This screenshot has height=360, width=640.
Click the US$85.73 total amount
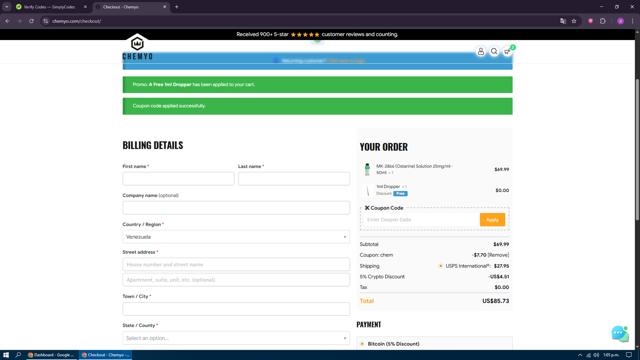[496, 301]
